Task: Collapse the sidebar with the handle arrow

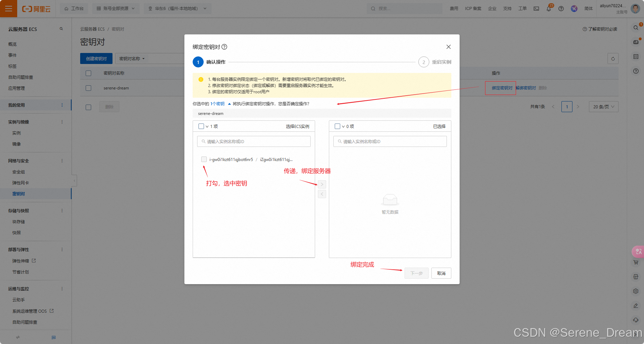Action: [x=74, y=181]
